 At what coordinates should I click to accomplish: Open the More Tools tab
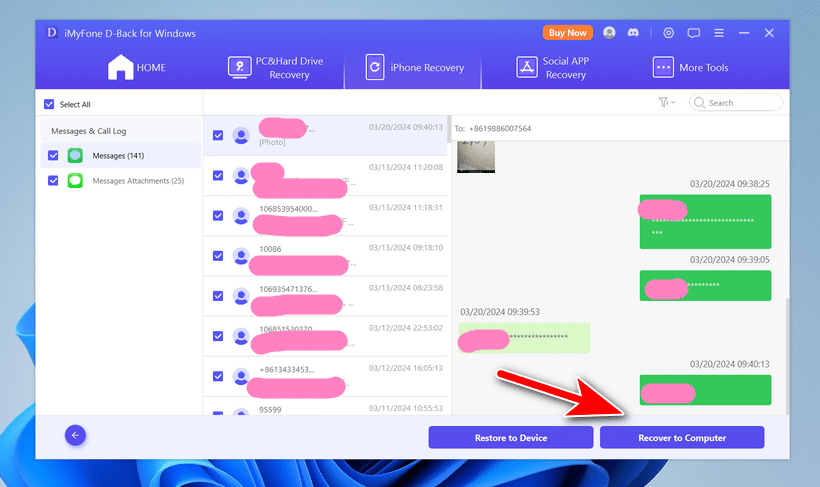pyautogui.click(x=690, y=68)
